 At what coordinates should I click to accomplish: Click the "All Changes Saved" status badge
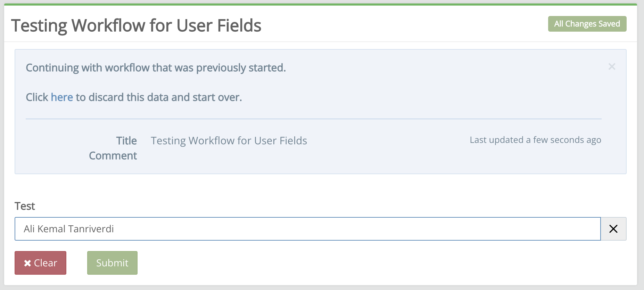pyautogui.click(x=587, y=24)
